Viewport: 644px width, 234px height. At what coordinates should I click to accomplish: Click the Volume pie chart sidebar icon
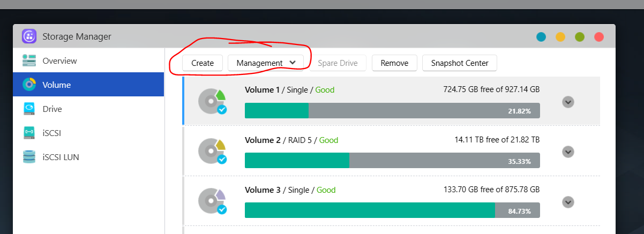[29, 85]
